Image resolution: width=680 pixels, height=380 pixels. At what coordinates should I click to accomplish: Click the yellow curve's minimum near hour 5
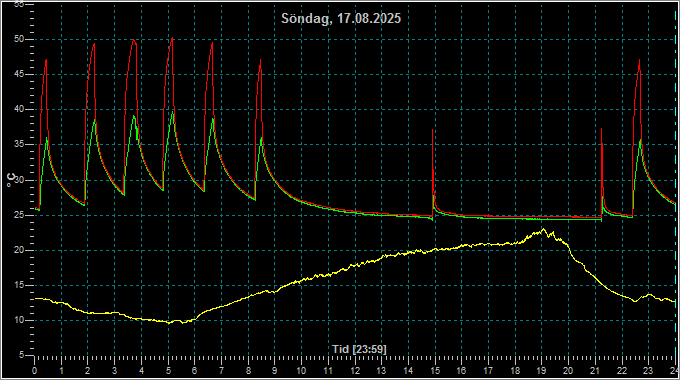[x=170, y=322]
